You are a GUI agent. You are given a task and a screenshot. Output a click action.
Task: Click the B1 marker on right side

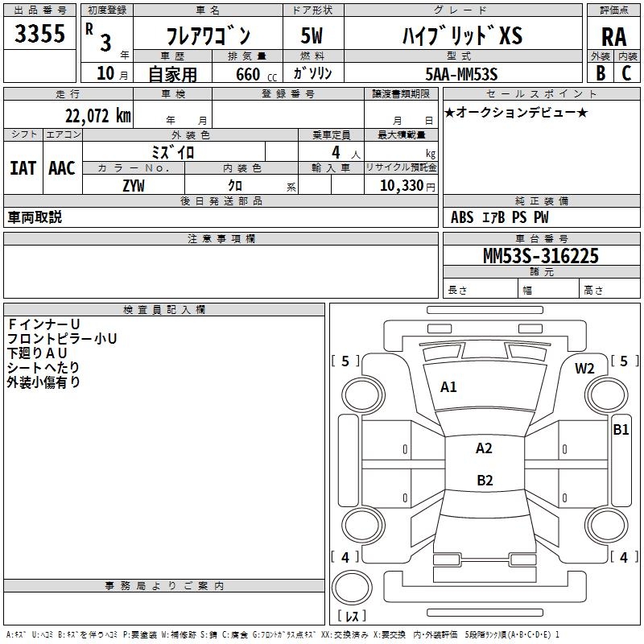[621, 430]
